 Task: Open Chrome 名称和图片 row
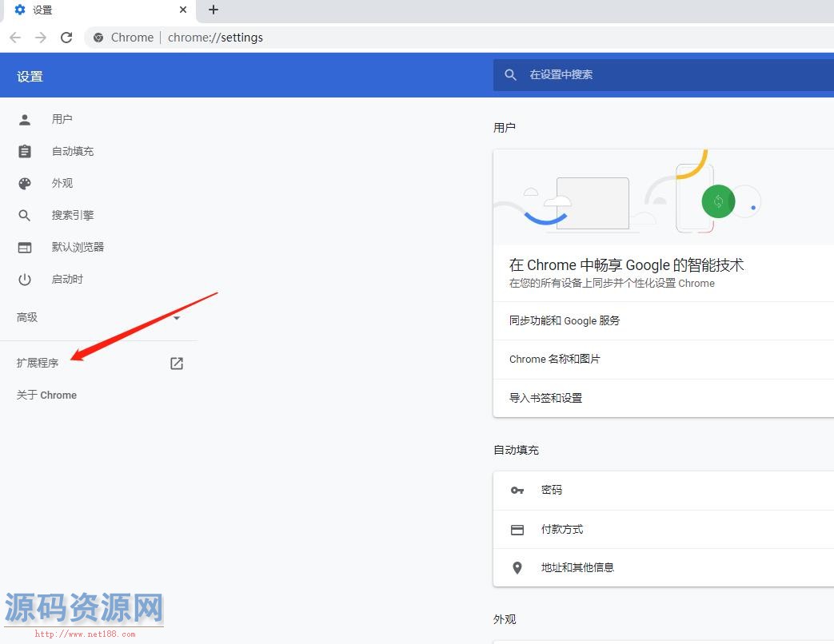(664, 360)
